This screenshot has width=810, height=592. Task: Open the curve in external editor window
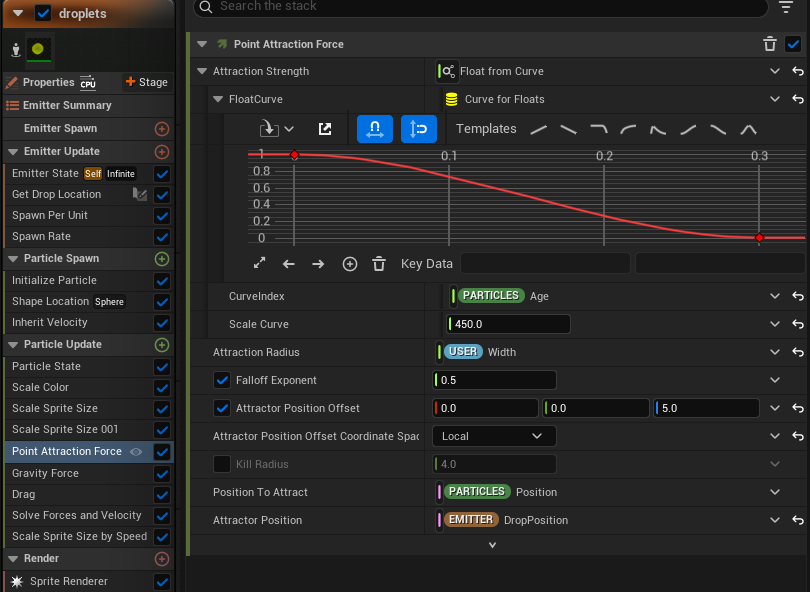tap(325, 129)
